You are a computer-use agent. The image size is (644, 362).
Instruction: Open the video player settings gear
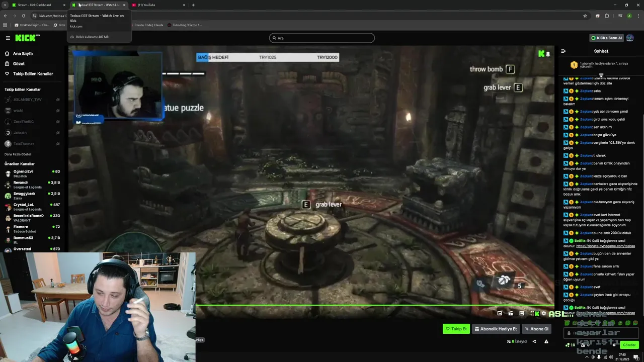point(543,313)
